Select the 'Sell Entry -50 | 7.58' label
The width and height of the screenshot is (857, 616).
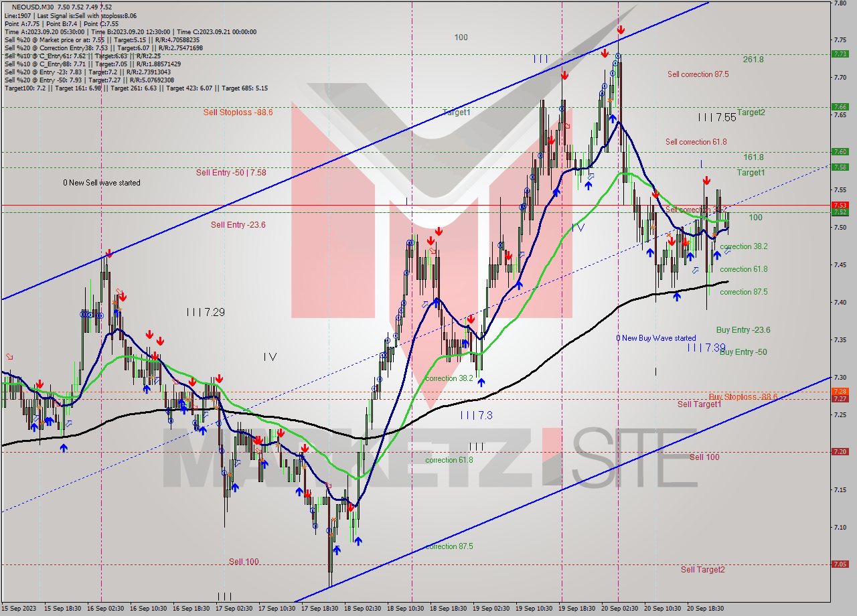pos(231,173)
